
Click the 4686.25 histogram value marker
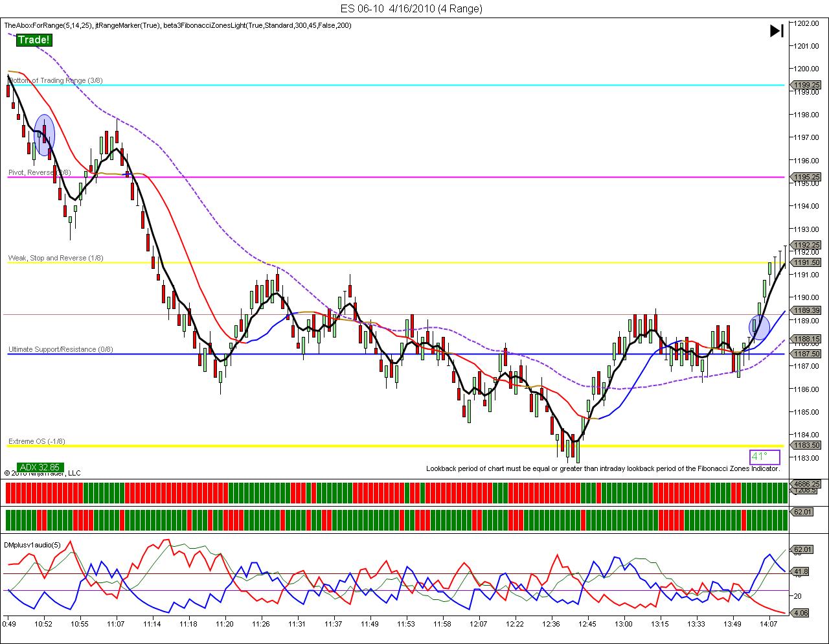[x=806, y=483]
